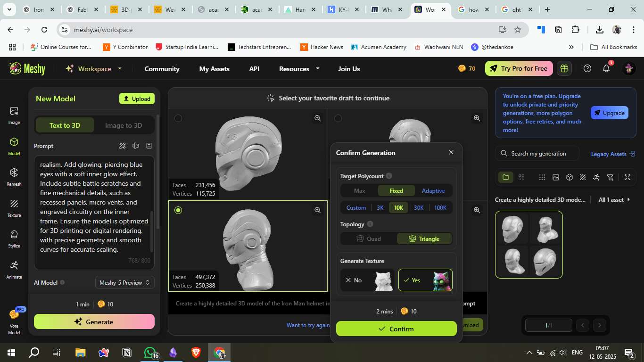Click the prompt translate text-cursor icon
The width and height of the screenshot is (644, 362).
click(x=136, y=146)
